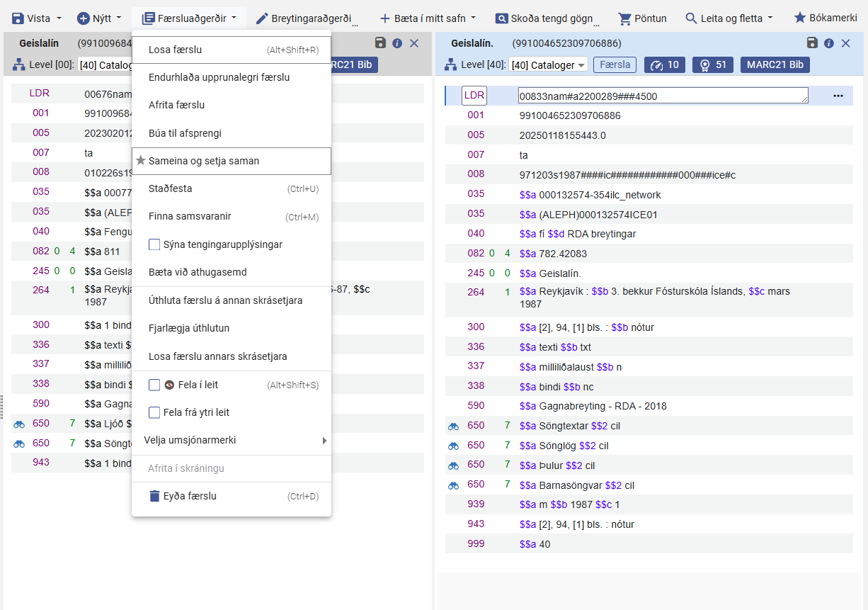
Task: Click the Pöntun shopping cart icon
Action: click(624, 18)
